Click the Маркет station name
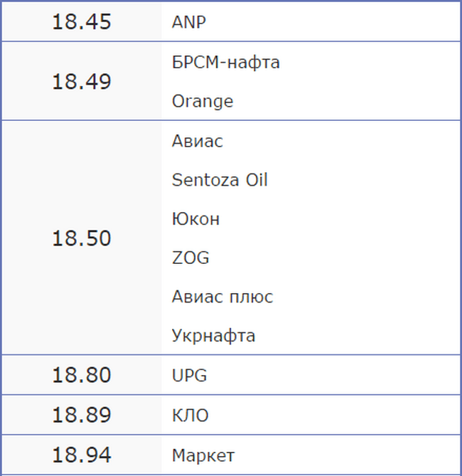Image resolution: width=462 pixels, height=476 pixels. 203,455
